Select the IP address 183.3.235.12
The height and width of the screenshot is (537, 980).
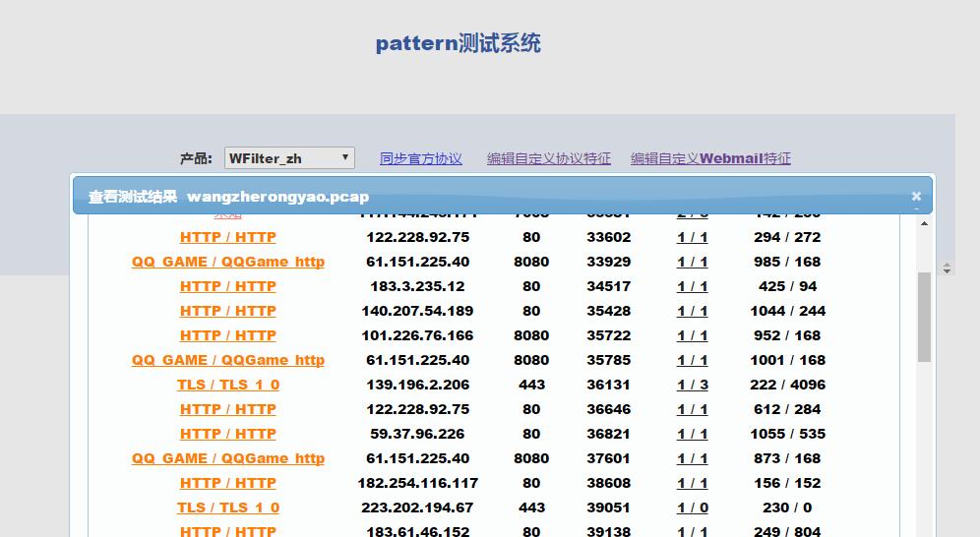click(417, 286)
